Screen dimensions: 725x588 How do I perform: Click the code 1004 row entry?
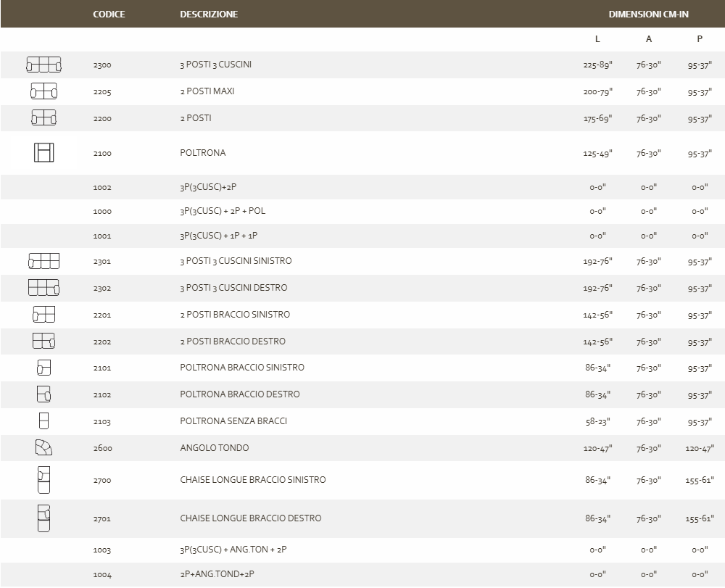click(102, 575)
